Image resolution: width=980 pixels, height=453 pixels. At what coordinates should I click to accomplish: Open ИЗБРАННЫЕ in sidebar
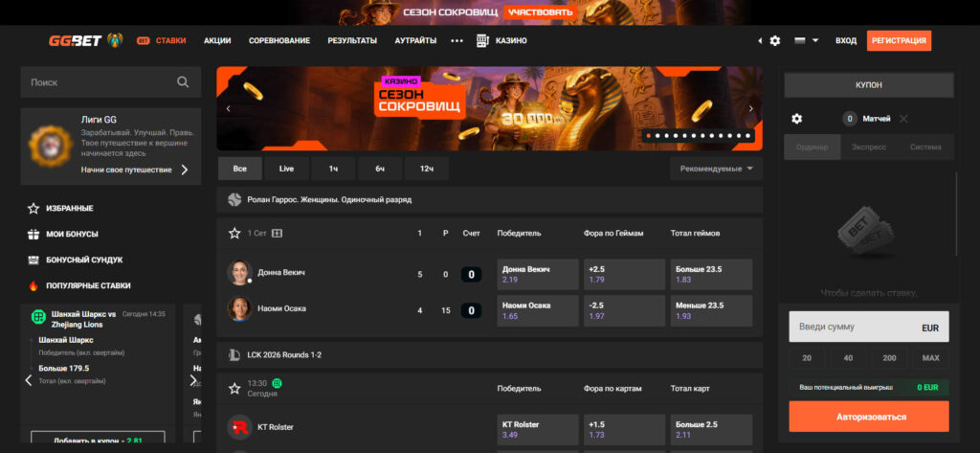(x=69, y=209)
